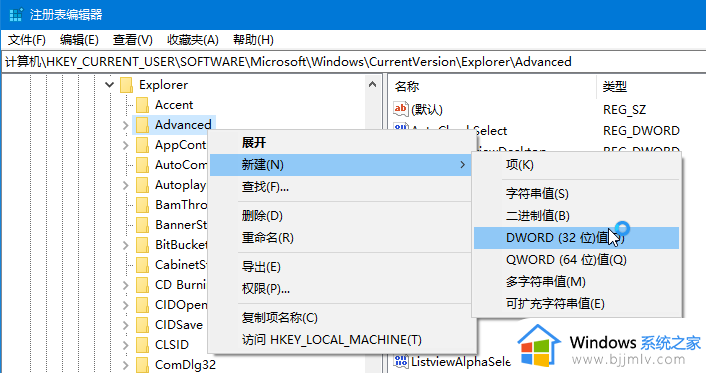
Task: Expand the CLSID tree node
Action: [126, 345]
